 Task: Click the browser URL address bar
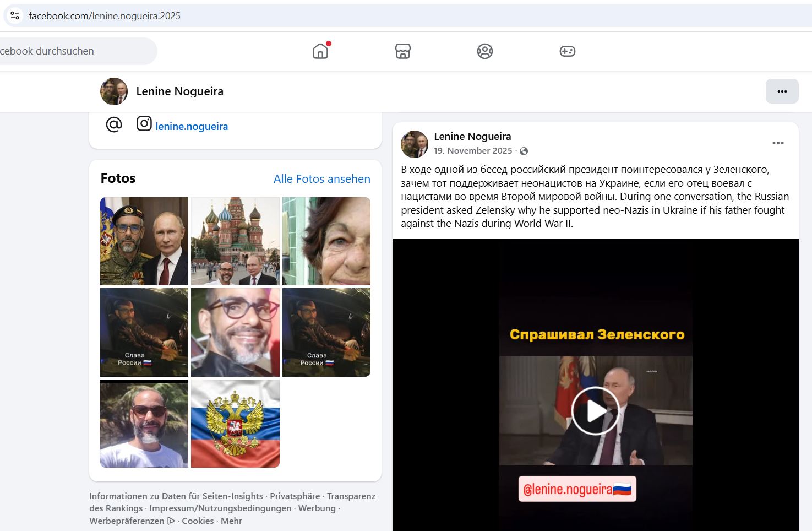pyautogui.click(x=385, y=16)
